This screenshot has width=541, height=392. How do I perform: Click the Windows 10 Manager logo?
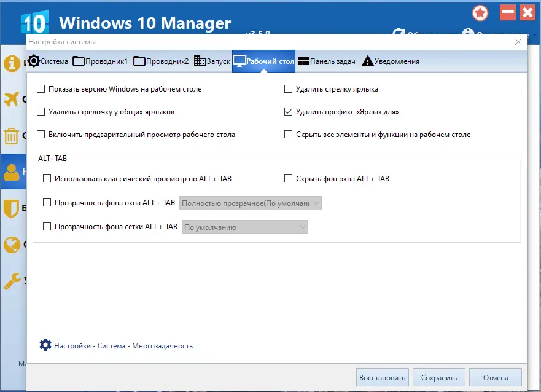coord(34,23)
